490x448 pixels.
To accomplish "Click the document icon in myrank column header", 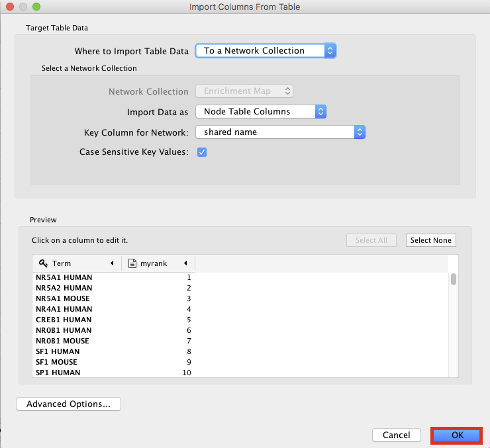I will 132,263.
